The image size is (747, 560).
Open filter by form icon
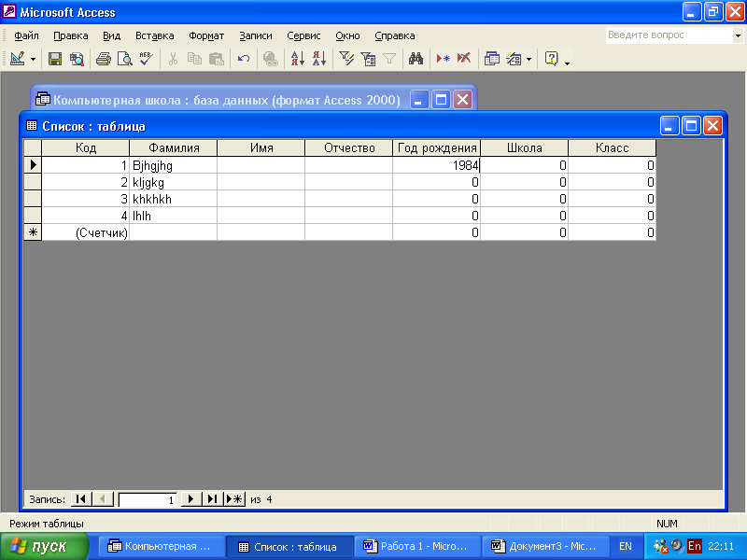click(x=368, y=59)
